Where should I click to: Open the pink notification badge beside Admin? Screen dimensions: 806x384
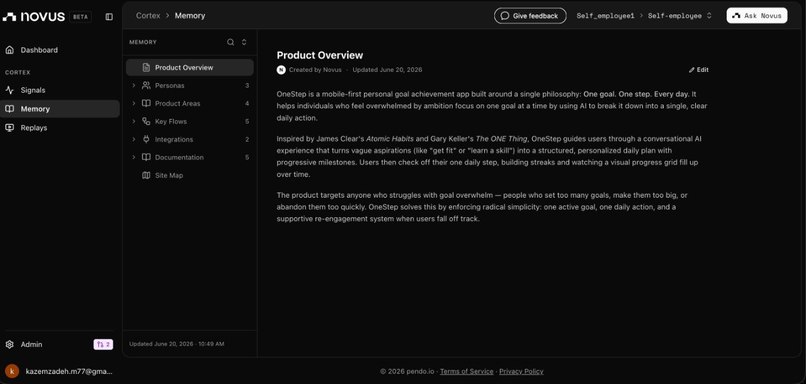(103, 344)
